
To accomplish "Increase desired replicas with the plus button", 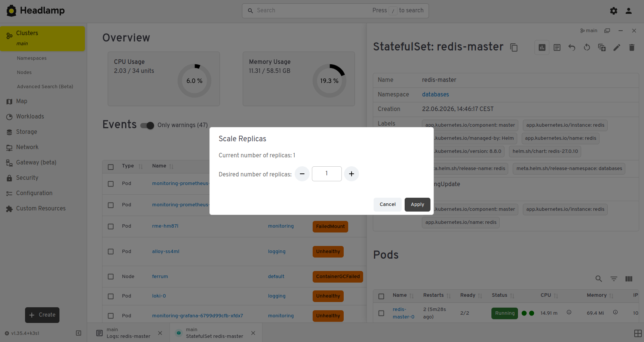I will 352,174.
